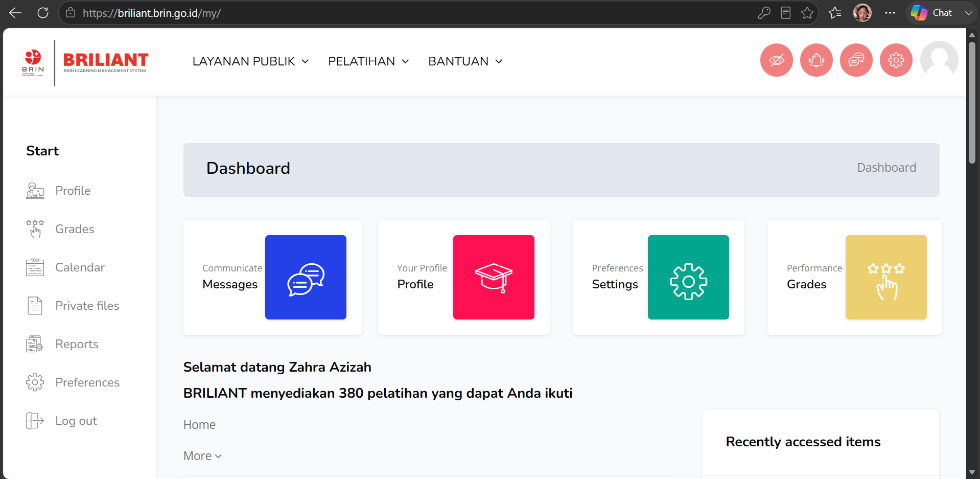Viewport: 980px width, 479px height.
Task: Open the Profile card title
Action: 415,284
